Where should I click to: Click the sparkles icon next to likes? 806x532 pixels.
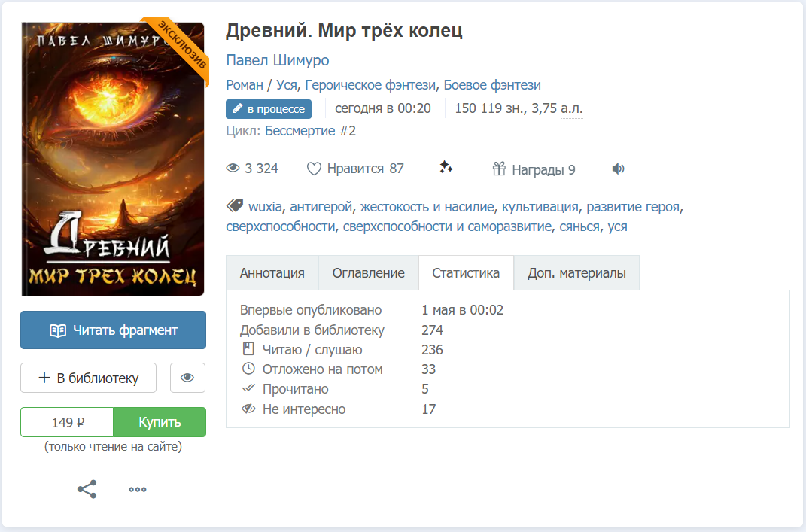[446, 167]
